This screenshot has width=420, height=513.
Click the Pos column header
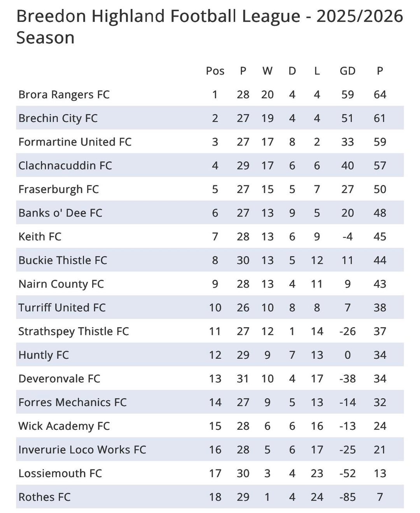point(215,71)
